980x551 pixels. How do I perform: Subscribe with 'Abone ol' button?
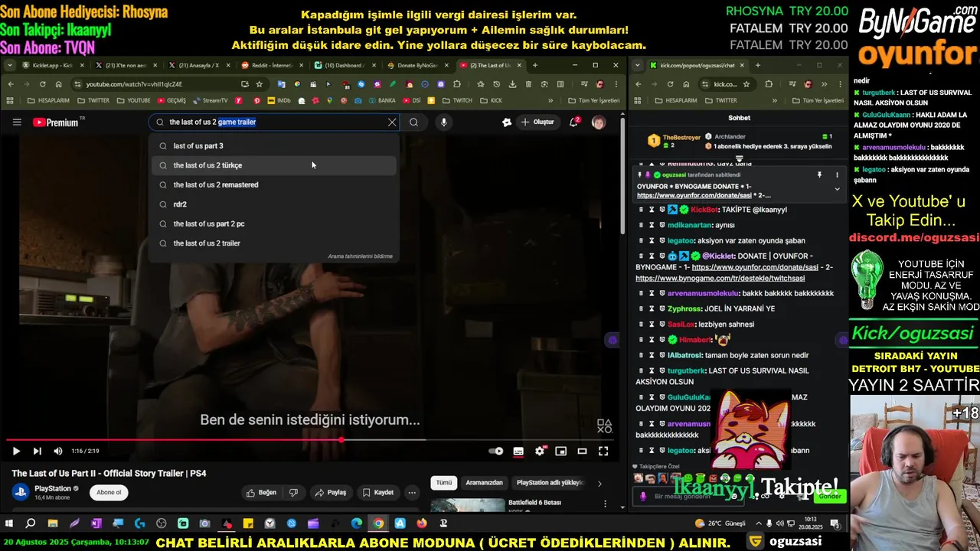coord(109,492)
